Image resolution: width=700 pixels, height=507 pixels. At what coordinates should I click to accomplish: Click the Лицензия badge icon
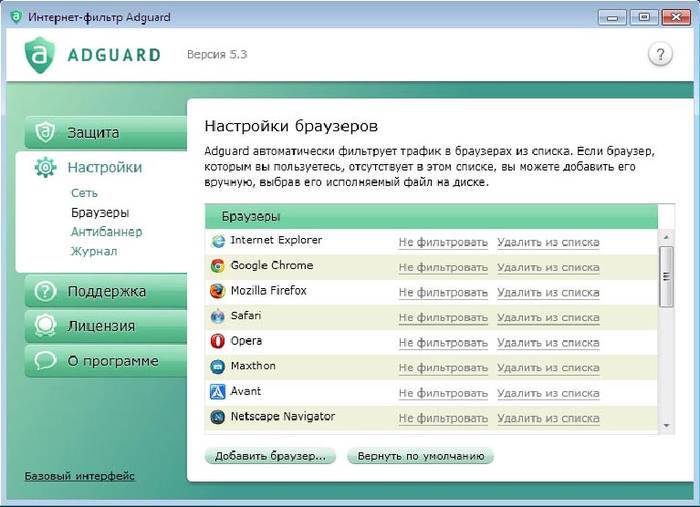[45, 326]
